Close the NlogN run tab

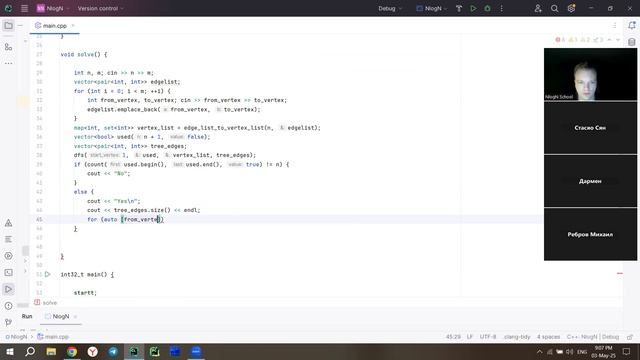76,316
